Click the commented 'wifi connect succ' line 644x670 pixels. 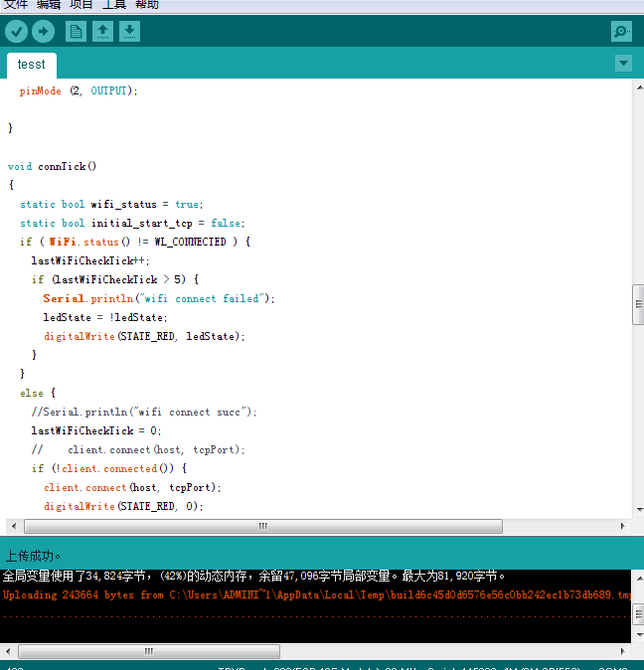pos(144,412)
